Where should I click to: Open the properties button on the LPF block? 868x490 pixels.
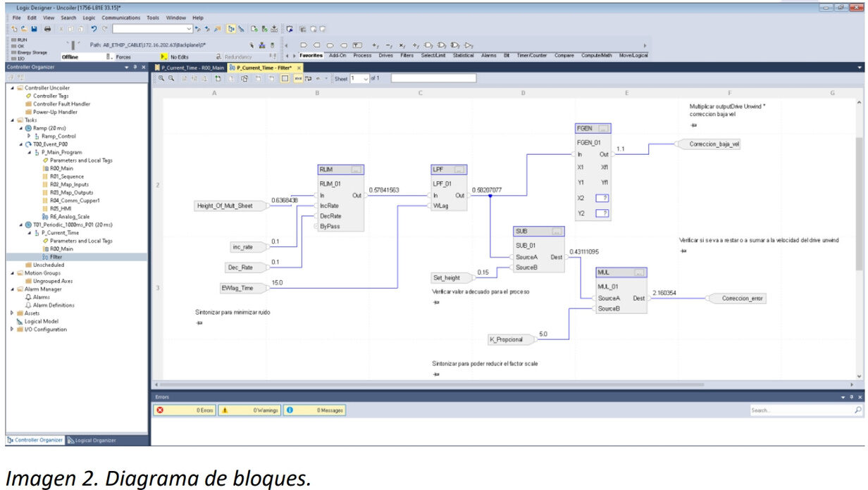[x=460, y=170]
